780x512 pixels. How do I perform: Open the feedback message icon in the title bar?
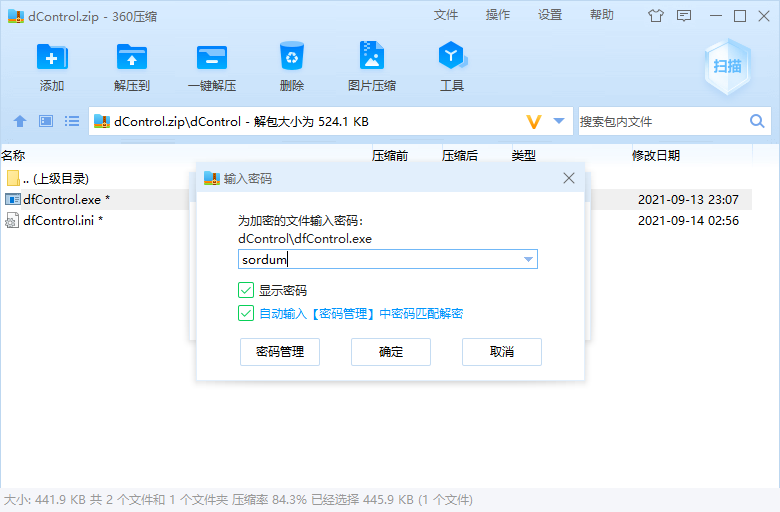(x=684, y=16)
